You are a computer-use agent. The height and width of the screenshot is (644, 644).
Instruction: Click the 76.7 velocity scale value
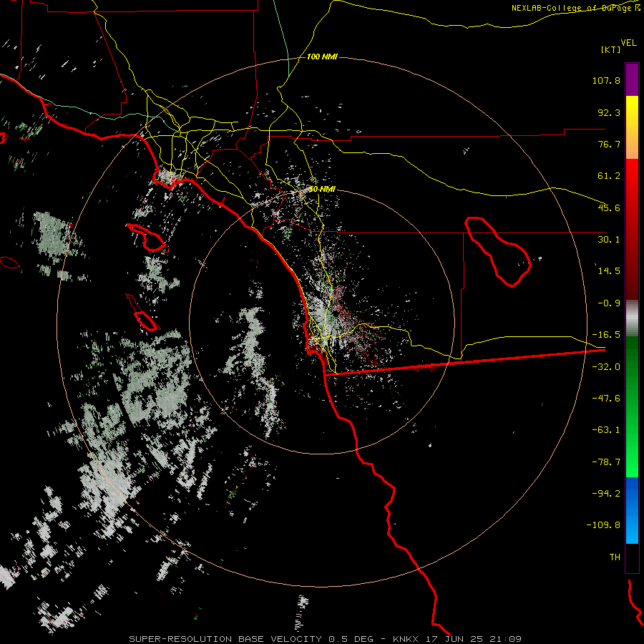[x=609, y=144]
